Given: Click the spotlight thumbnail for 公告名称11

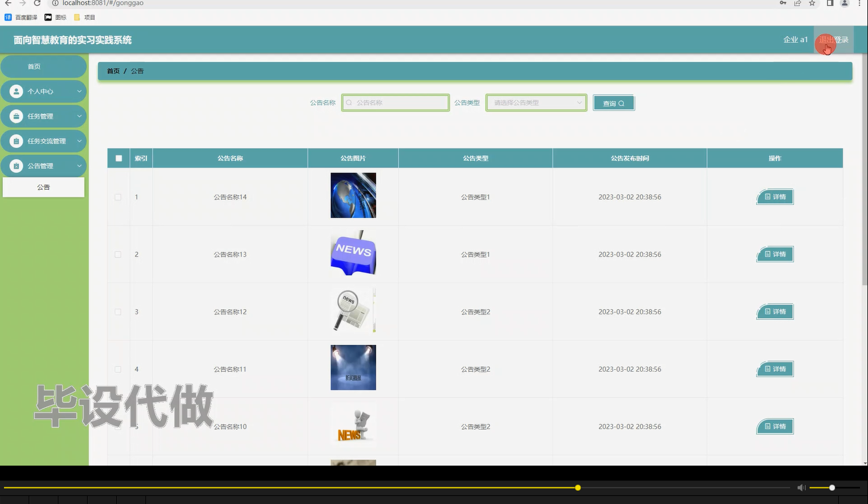Looking at the screenshot, I should 353,368.
